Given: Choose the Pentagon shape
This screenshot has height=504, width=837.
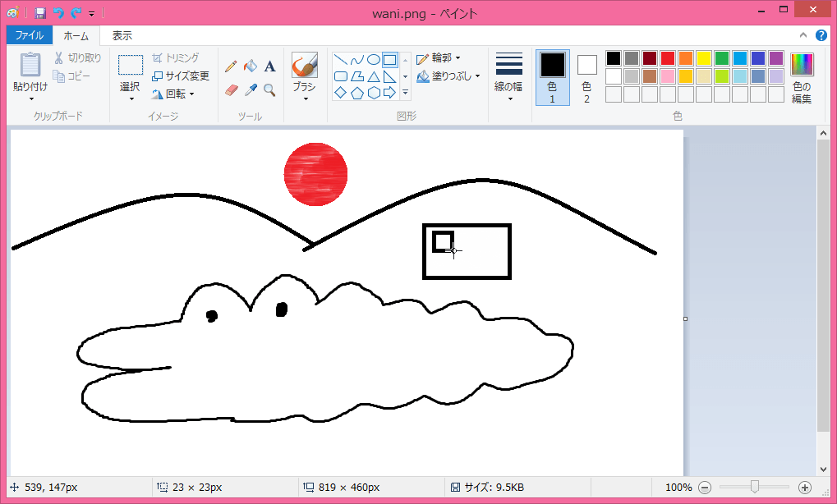Looking at the screenshot, I should coord(357,93).
